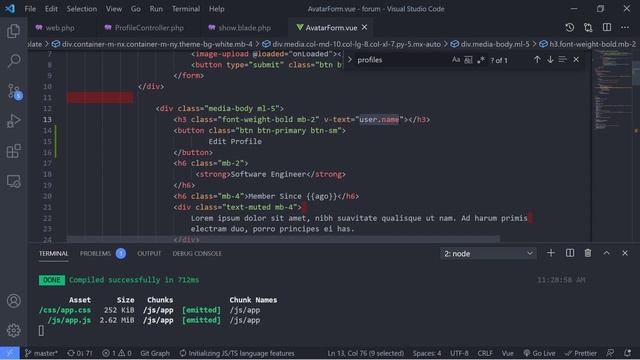Kill the terminal with trash icon

click(588, 253)
